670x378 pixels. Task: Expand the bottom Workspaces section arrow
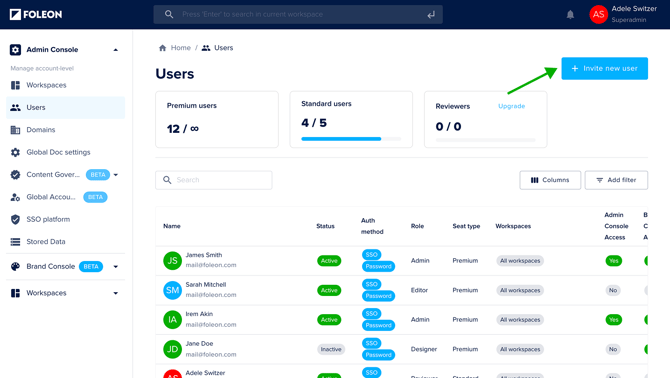click(116, 293)
